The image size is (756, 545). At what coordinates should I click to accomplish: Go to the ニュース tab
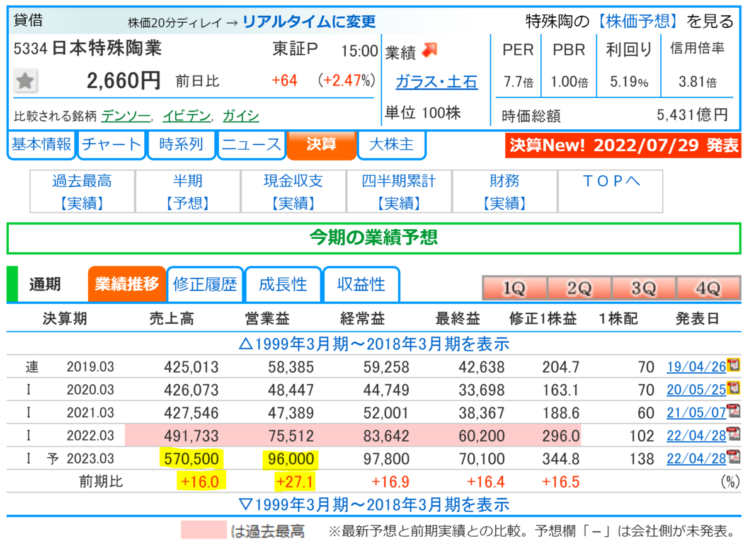[x=251, y=145]
